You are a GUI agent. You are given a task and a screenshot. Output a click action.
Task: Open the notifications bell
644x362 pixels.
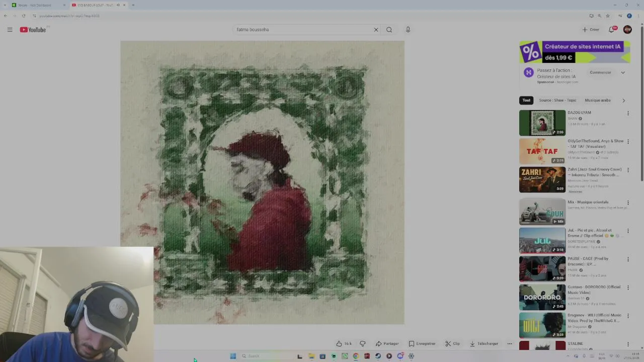click(x=612, y=30)
